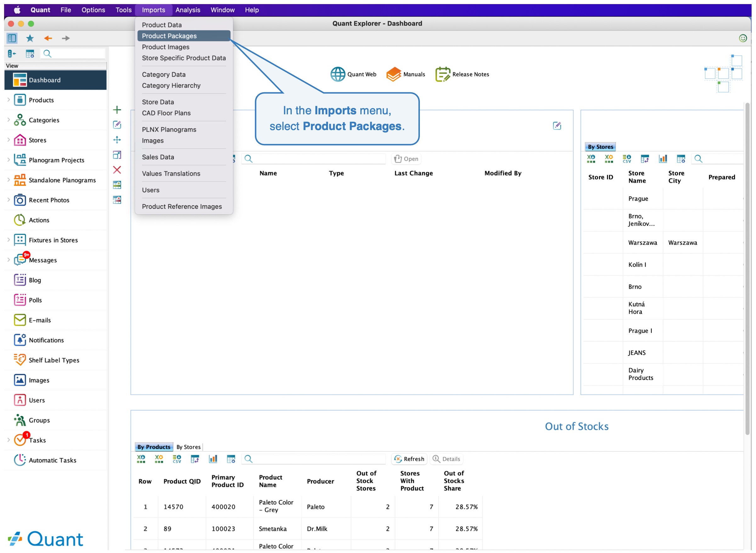Go forward with the gray arrow
Screen dimensions: 756x553
coord(65,38)
